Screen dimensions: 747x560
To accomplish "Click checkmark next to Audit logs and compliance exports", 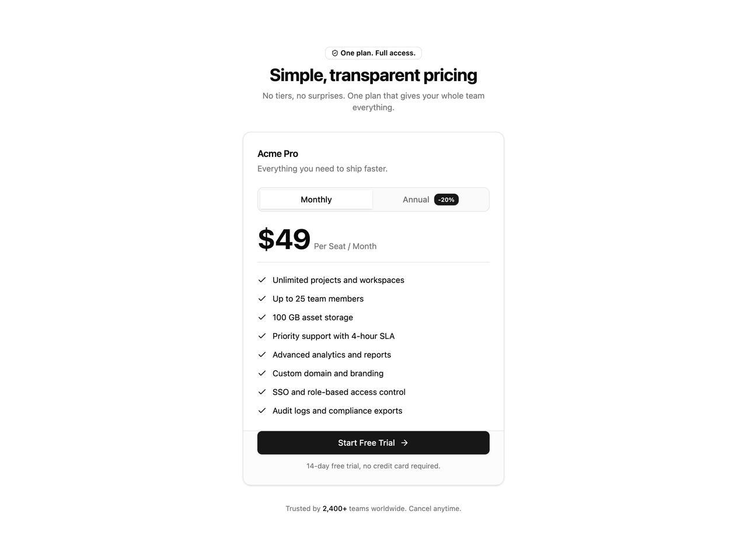I will coord(262,411).
